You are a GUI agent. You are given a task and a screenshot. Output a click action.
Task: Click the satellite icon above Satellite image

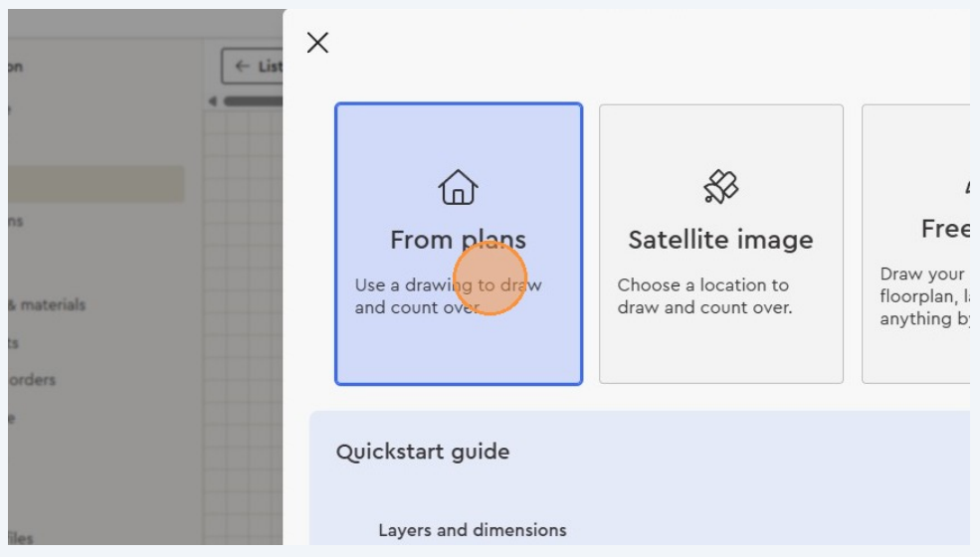click(720, 186)
